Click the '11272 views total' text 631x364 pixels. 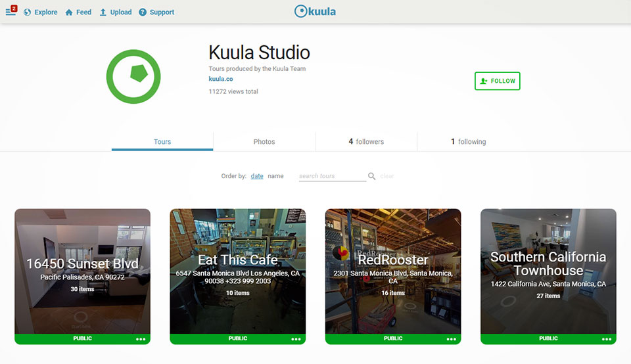pos(233,92)
